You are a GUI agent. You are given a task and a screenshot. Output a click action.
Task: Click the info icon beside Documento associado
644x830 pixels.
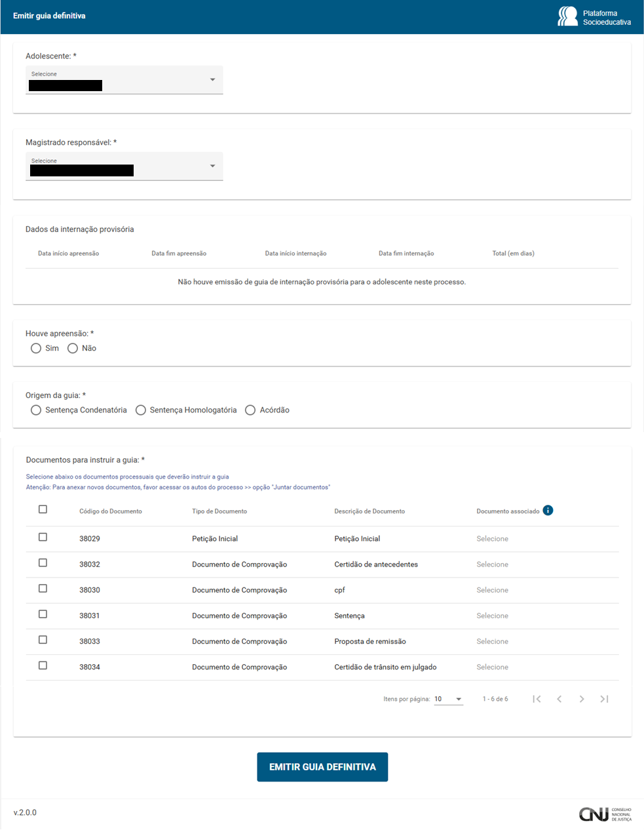(548, 511)
